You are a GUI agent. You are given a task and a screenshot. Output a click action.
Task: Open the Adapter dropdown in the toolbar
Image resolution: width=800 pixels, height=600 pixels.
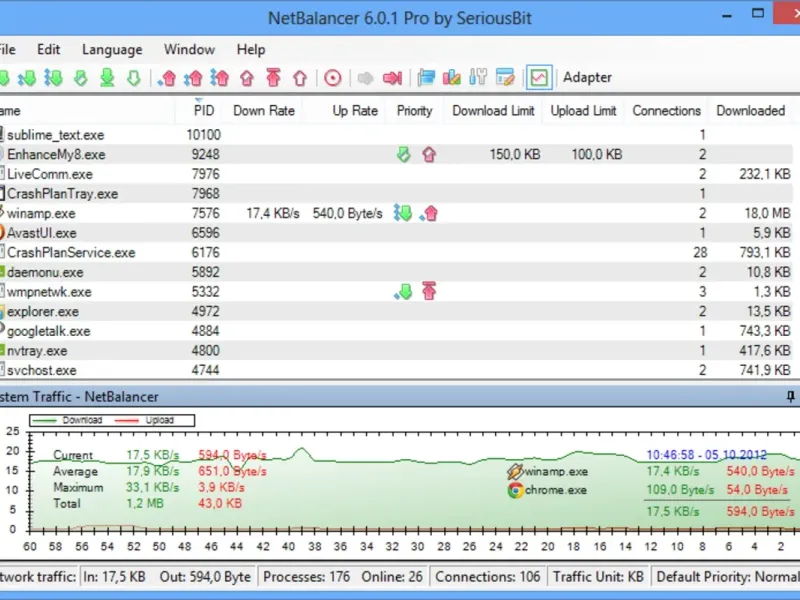tap(587, 77)
